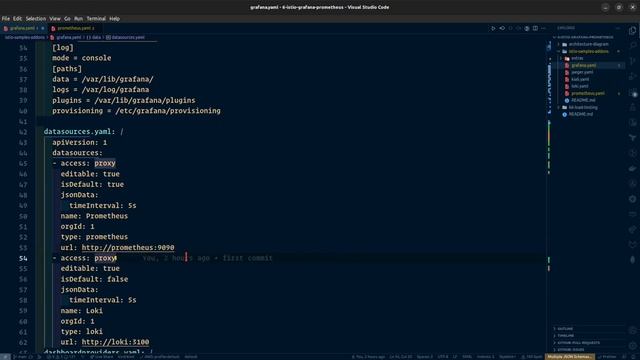Click the UTF-8 encoding status item
This screenshot has height=360, width=640.
click(443, 356)
